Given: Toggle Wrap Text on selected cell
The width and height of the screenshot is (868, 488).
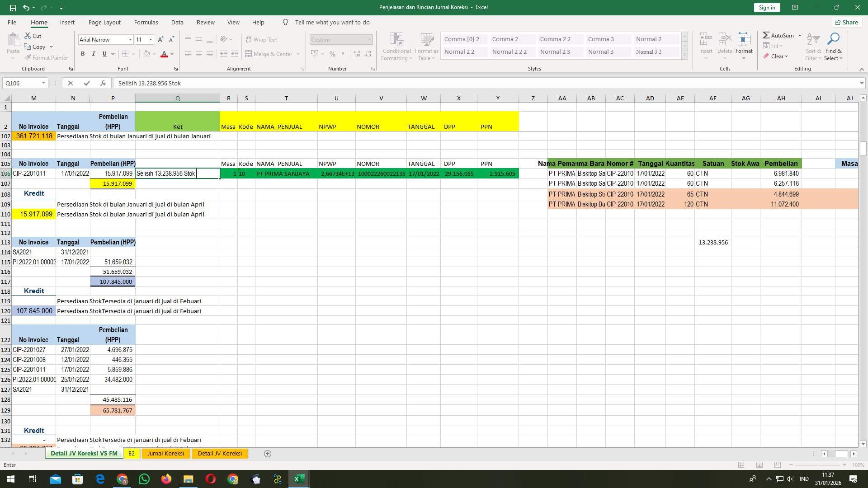Looking at the screenshot, I should pyautogui.click(x=262, y=39).
